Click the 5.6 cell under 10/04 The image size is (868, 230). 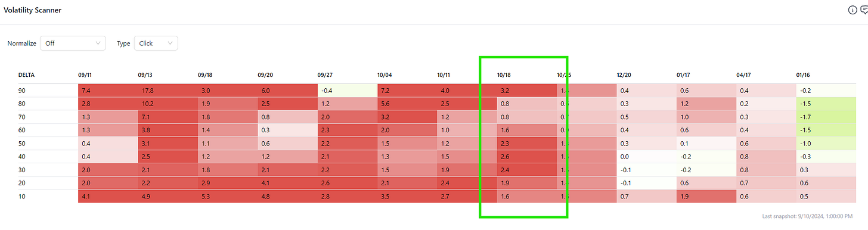coord(407,104)
